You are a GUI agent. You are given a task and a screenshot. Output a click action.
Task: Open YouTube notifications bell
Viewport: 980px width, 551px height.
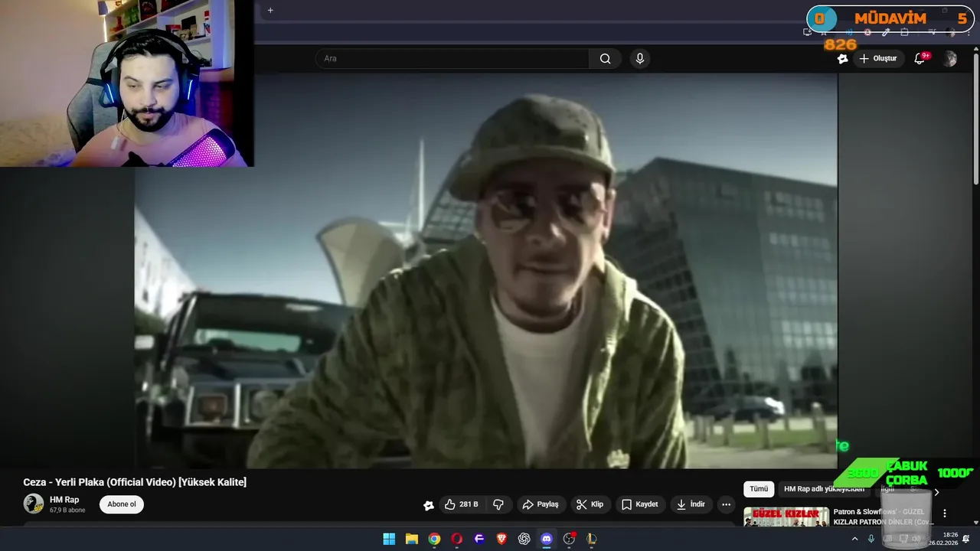click(x=921, y=58)
